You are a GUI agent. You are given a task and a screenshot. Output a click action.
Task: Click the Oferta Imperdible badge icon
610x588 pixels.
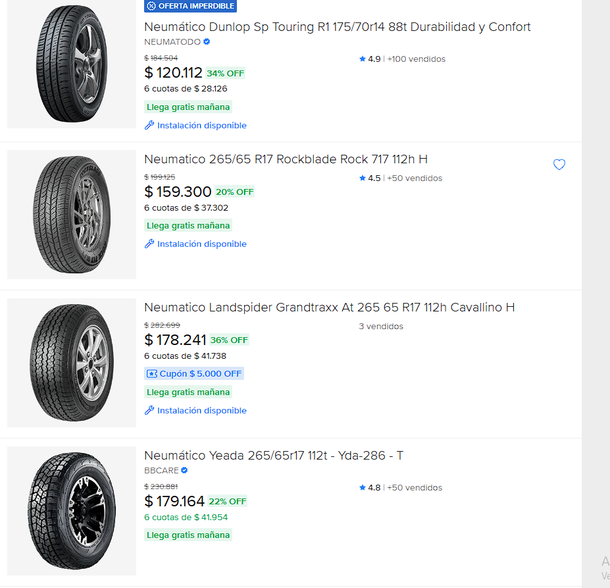tap(151, 6)
